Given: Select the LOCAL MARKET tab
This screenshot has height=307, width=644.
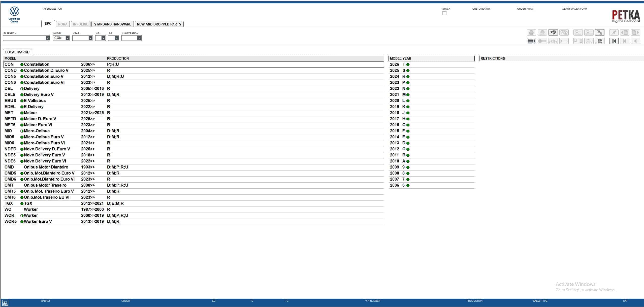Looking at the screenshot, I should click(18, 52).
